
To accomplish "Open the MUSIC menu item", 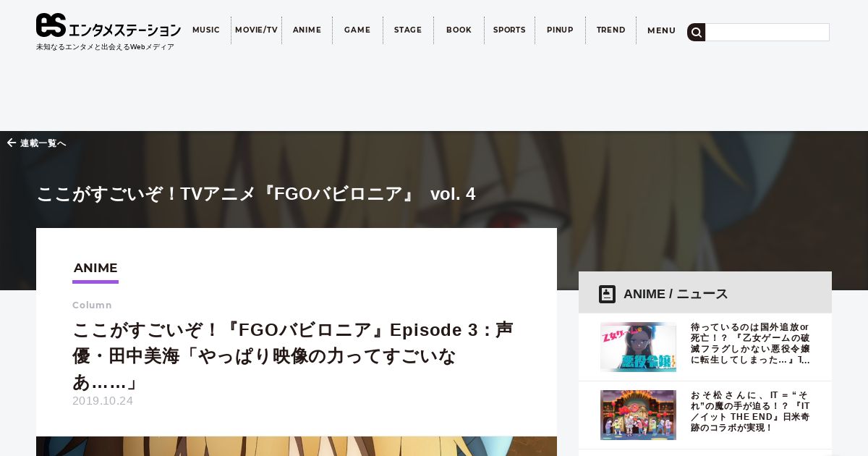I will 206,30.
